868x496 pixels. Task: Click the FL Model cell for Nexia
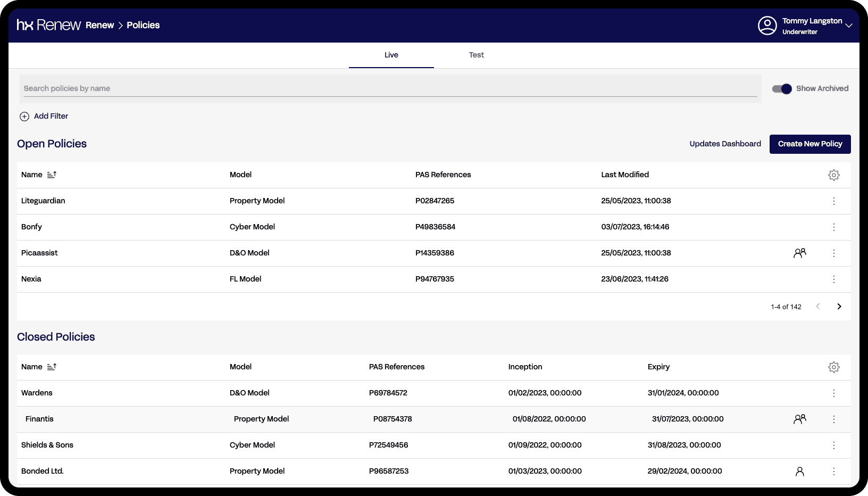click(245, 279)
